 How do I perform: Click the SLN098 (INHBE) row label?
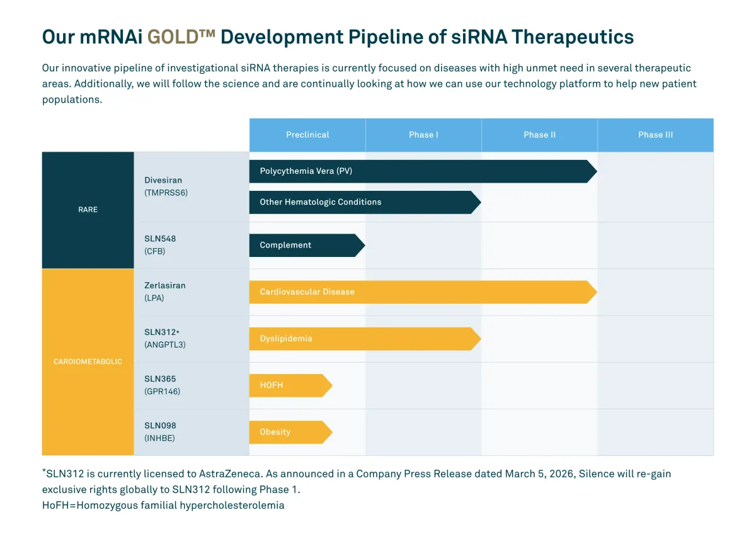pos(161,431)
